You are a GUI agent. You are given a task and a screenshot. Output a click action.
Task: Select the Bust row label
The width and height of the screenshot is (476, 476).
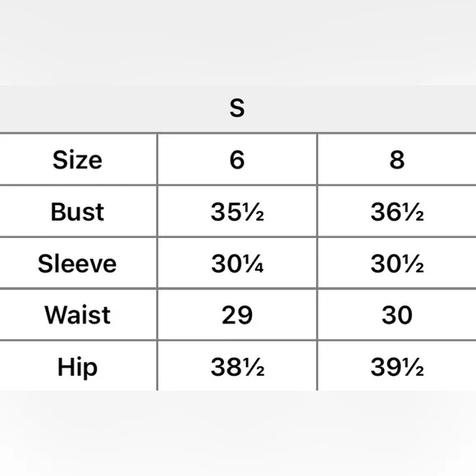[x=77, y=212]
